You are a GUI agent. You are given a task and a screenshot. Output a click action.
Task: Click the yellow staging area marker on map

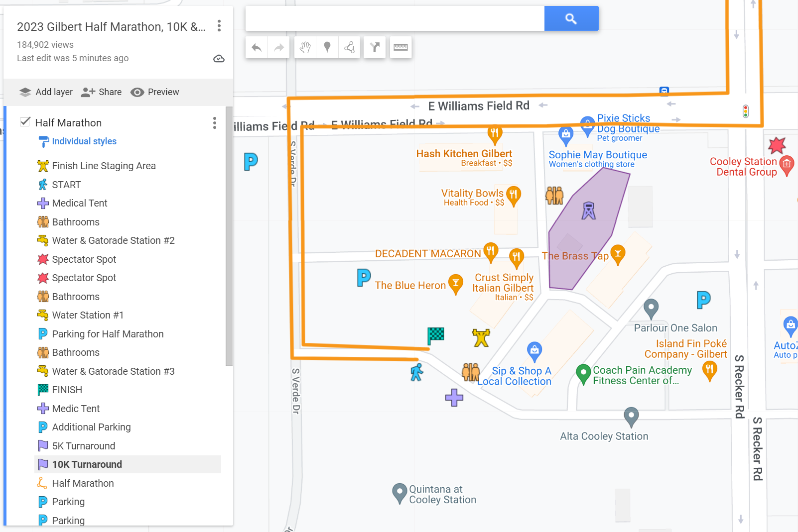pyautogui.click(x=481, y=337)
